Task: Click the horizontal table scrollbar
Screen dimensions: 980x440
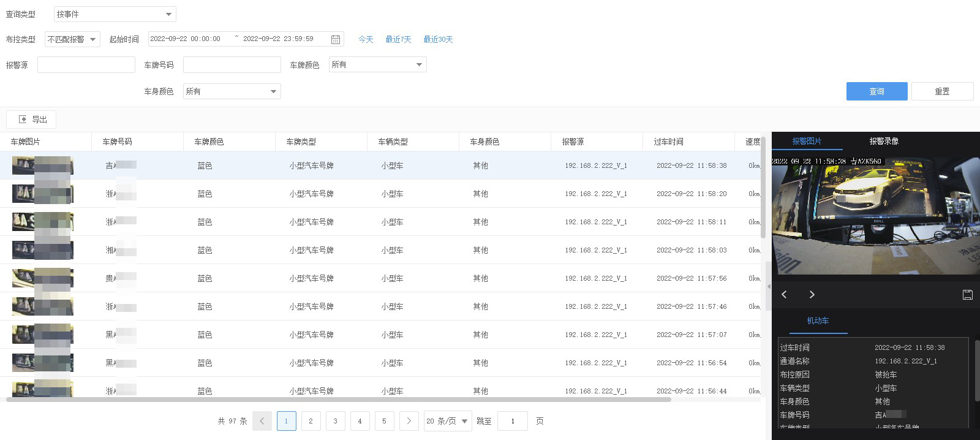Action: pyautogui.click(x=339, y=400)
